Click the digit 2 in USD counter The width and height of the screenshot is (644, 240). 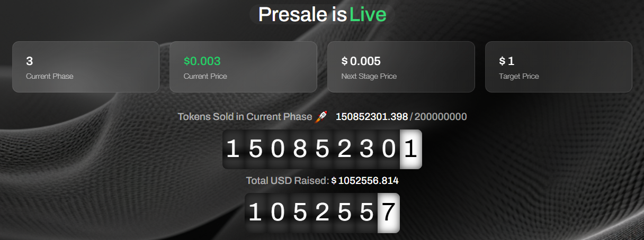pyautogui.click(x=321, y=213)
